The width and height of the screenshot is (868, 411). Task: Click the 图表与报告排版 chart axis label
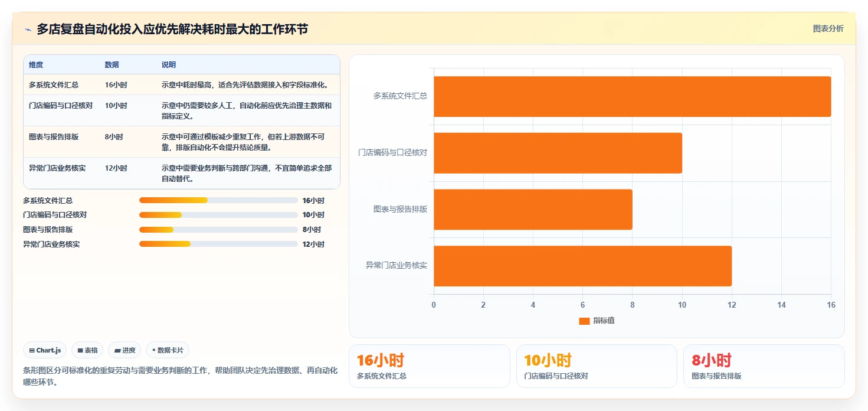[400, 209]
